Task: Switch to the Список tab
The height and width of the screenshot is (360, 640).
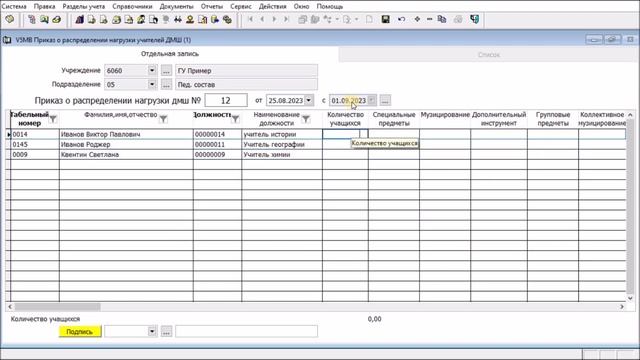Action: coord(489,55)
